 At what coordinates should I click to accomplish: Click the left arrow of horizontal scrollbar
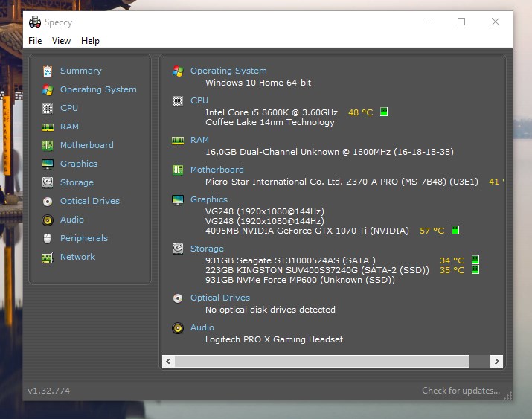click(169, 362)
